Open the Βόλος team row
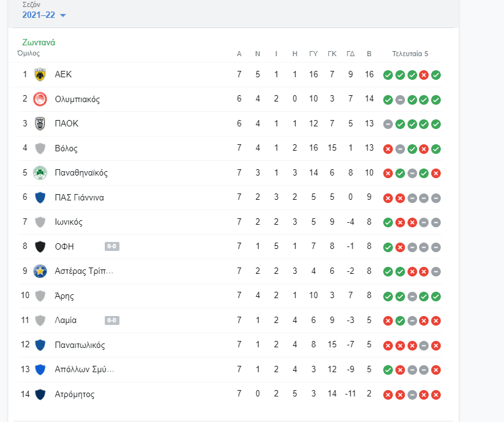 pyautogui.click(x=230, y=148)
